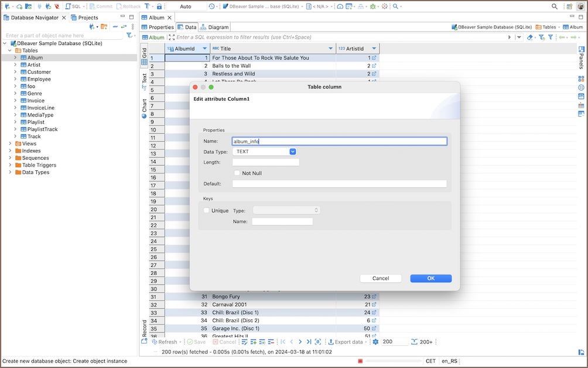Open the AlbumId column filter dropdown
The width and height of the screenshot is (588, 368).
point(204,49)
